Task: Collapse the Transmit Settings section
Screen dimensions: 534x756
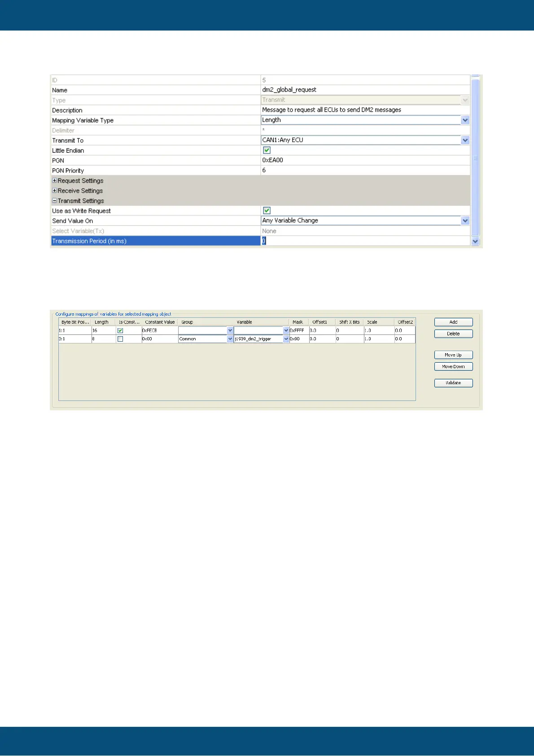Action: coord(54,201)
